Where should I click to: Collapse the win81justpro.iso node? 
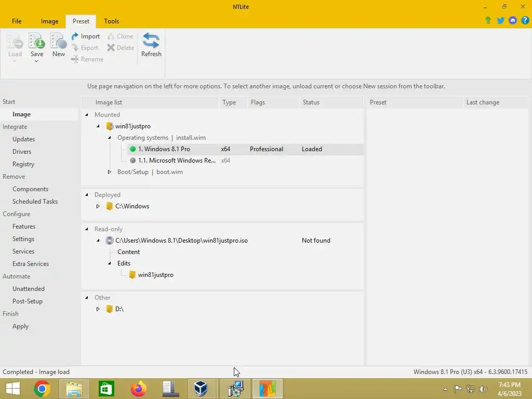click(98, 241)
